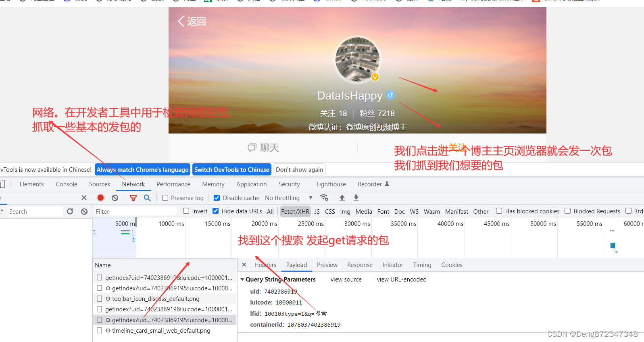Toggle the network filter funnel icon
Screen dimensions: 644x342
pyautogui.click(x=133, y=198)
